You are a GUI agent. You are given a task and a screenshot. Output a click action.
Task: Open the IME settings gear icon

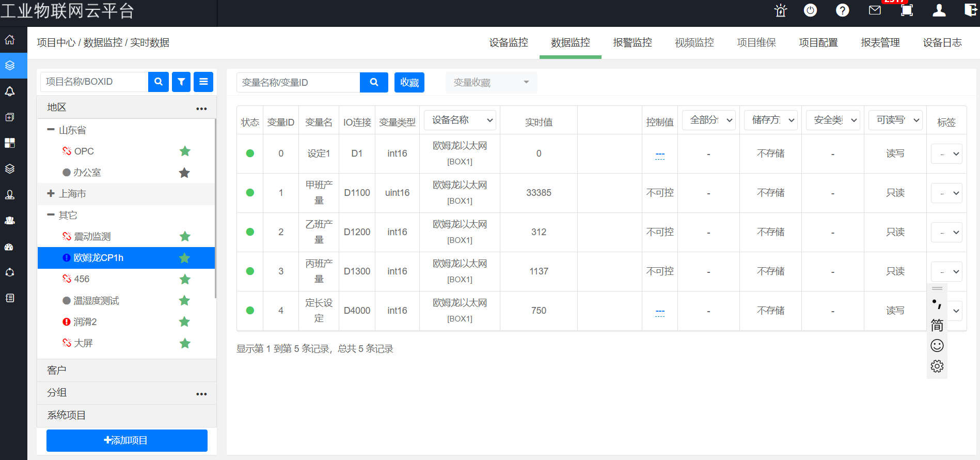pos(937,366)
